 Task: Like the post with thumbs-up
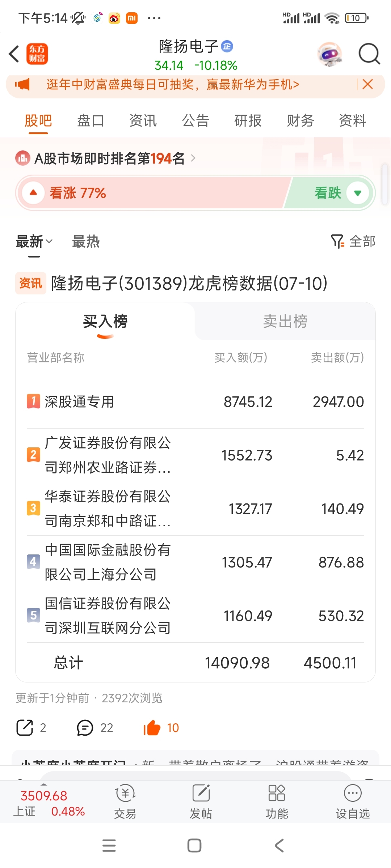click(152, 728)
